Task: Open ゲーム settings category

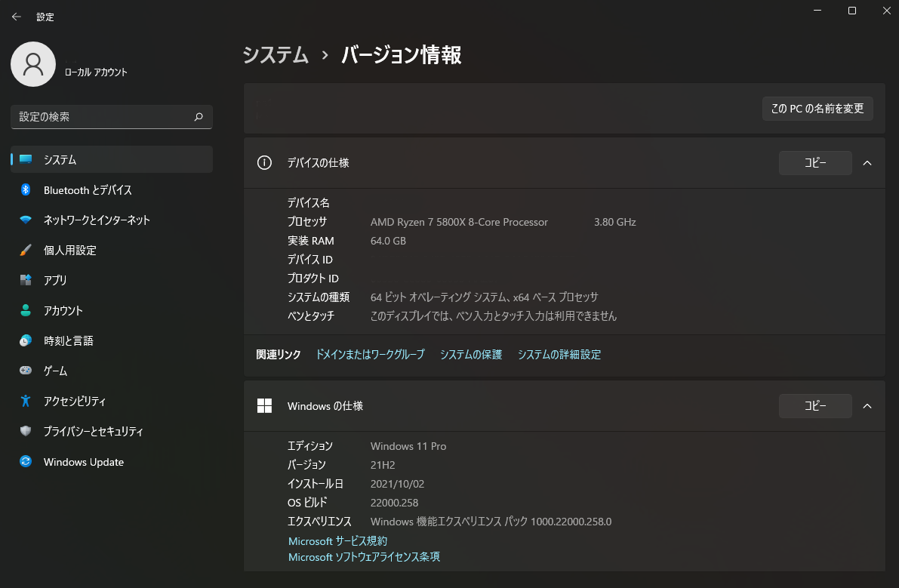Action: (112, 371)
